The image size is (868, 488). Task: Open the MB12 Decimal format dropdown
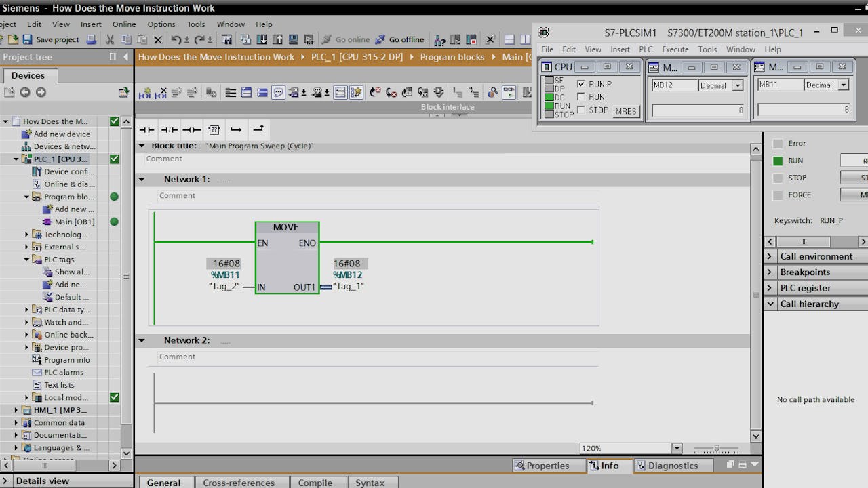(x=738, y=85)
